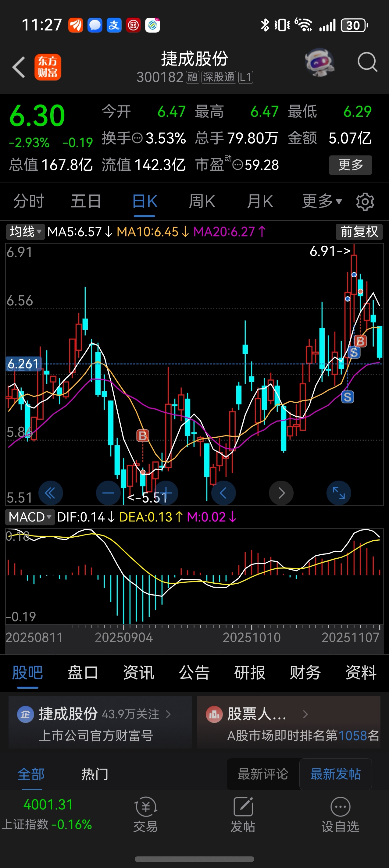Open chart settings gear icon
This screenshot has width=389, height=868.
click(365, 202)
